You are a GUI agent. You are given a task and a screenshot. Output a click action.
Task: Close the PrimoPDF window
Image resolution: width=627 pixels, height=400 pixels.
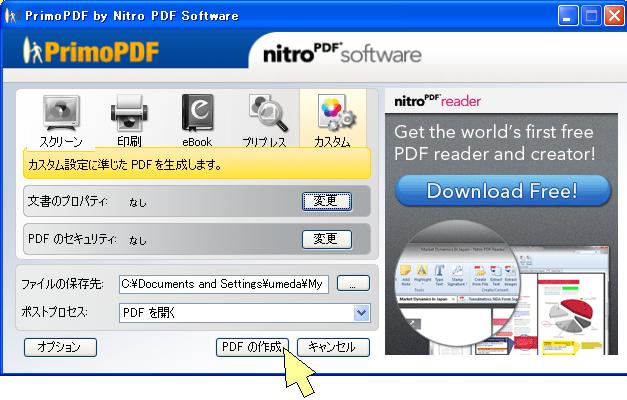point(614,16)
